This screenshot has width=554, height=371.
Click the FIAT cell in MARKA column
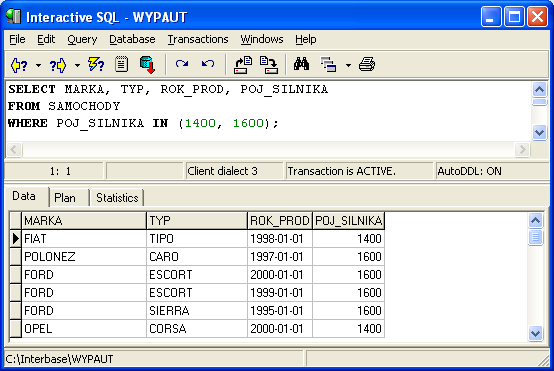coord(84,239)
